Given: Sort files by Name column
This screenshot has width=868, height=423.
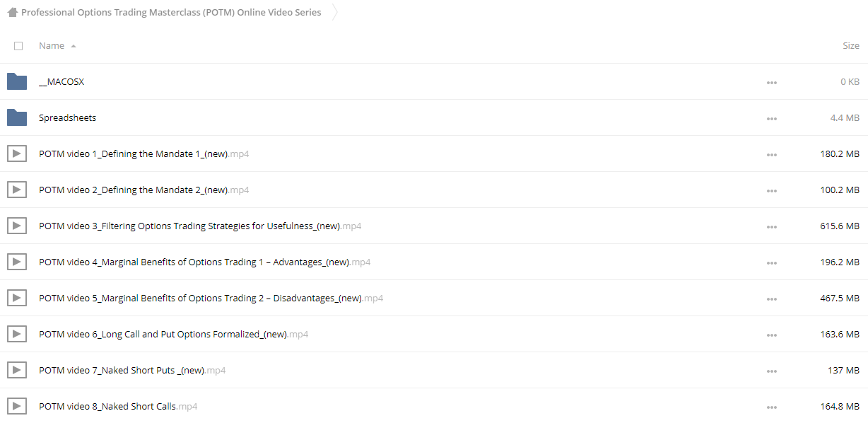Looking at the screenshot, I should click(x=52, y=45).
